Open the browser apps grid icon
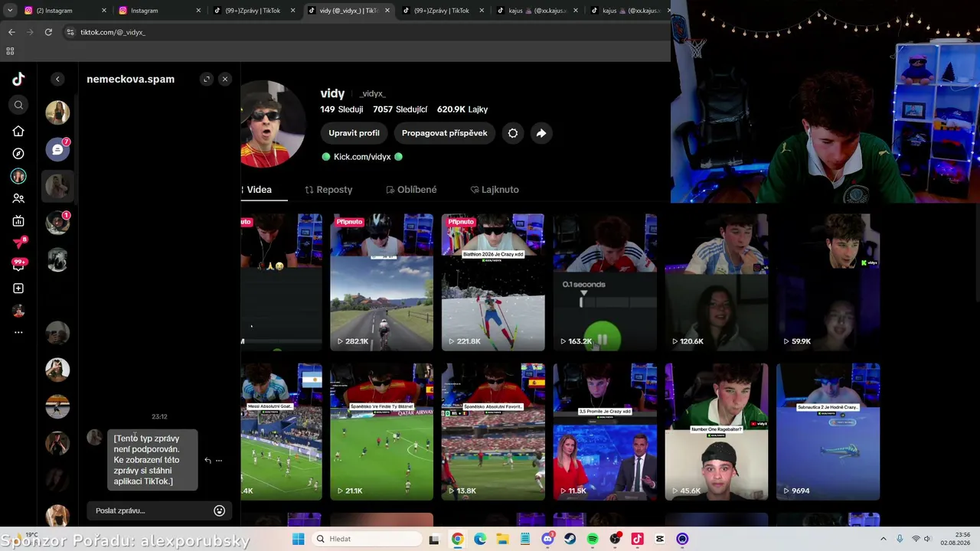980x551 pixels. coord(10,51)
